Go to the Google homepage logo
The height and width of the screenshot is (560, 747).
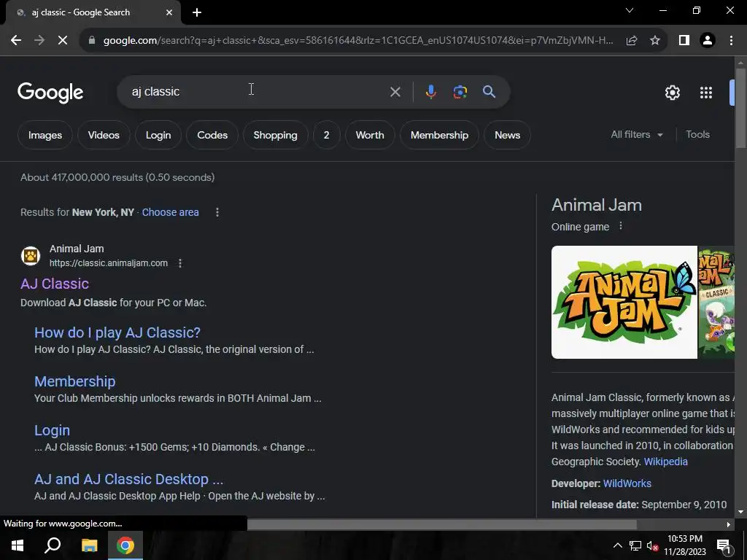[x=50, y=93]
